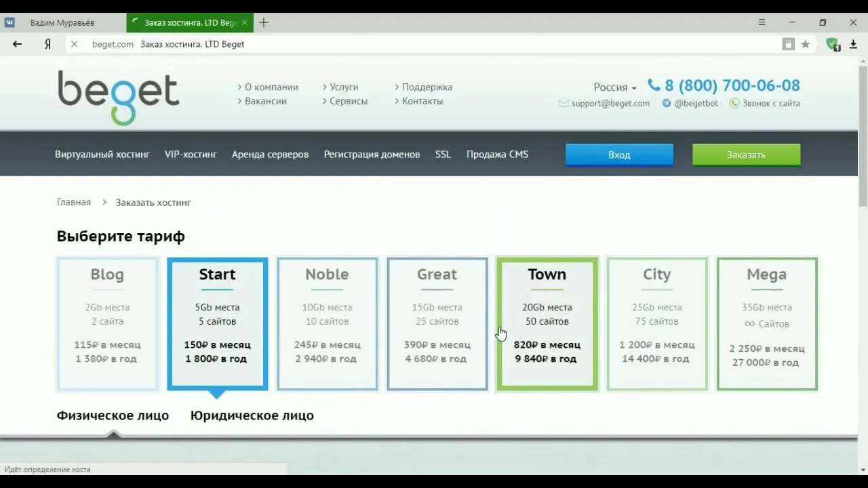Screen dimensions: 868x488
Task: Click the Telegram icon next to @begetbot
Action: coord(667,104)
